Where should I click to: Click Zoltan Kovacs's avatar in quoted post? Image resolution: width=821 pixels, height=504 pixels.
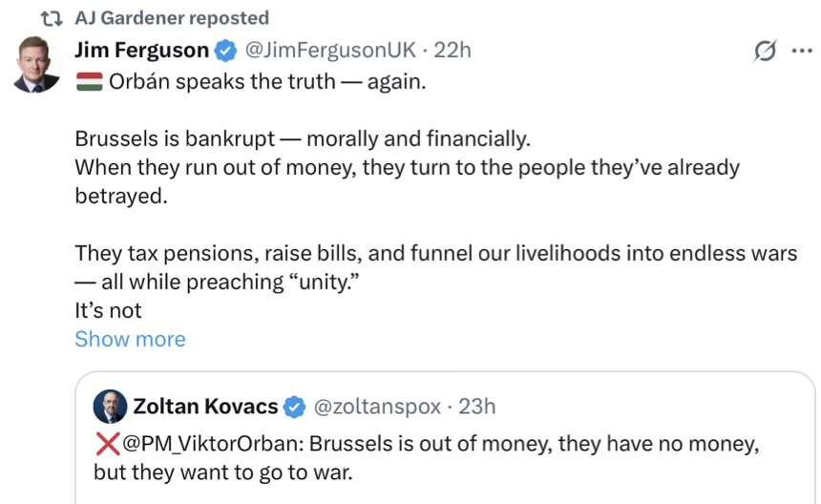point(110,407)
